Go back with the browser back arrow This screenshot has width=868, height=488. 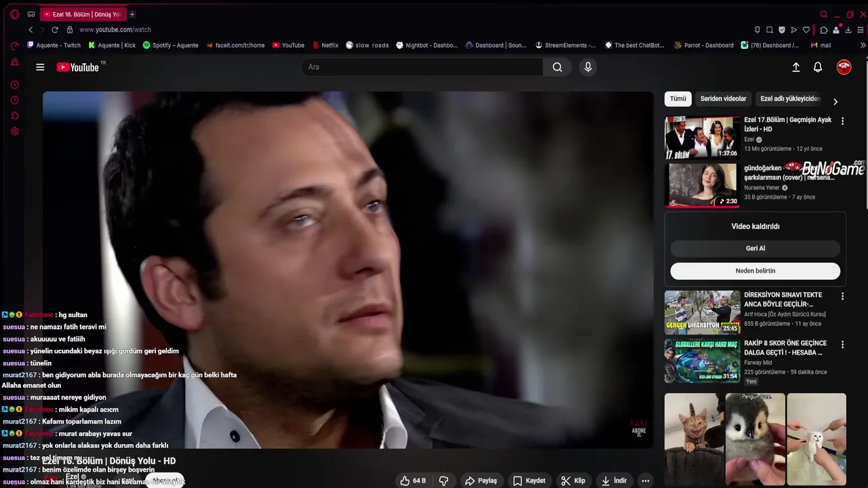point(31,30)
